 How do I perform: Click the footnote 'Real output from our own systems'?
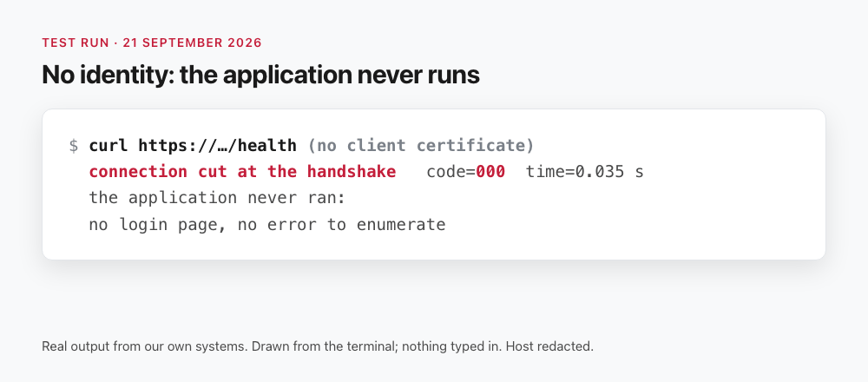pyautogui.click(x=144, y=346)
